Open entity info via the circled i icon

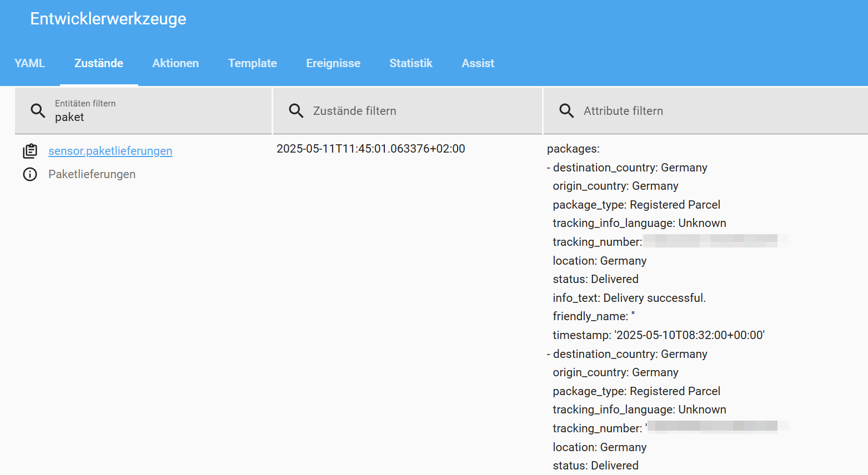(30, 174)
